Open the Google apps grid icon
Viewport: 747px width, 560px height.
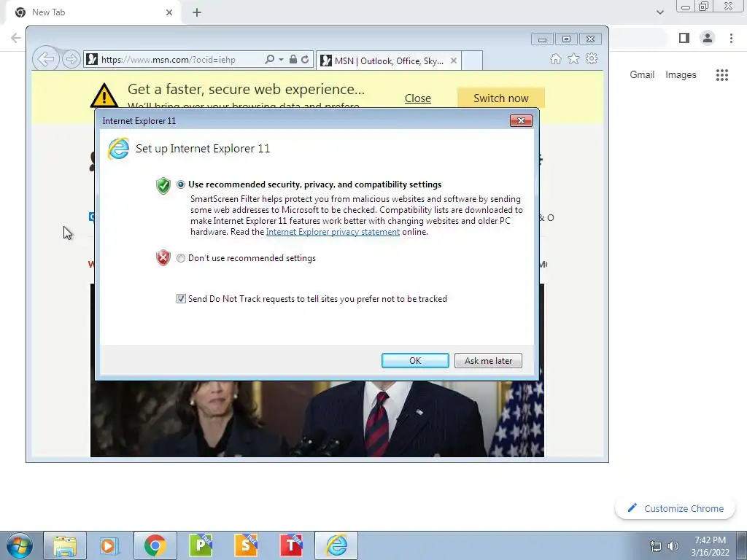click(x=721, y=75)
